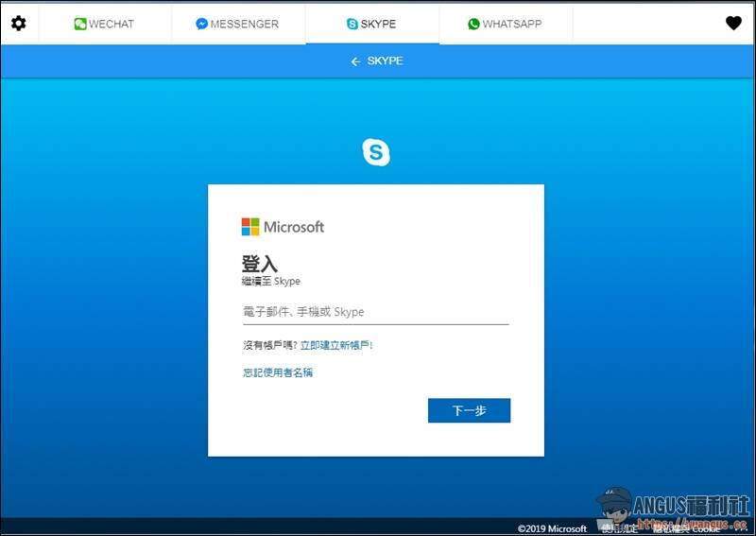Click the 登入 heading
Screen dimensions: 756x536
[259, 264]
